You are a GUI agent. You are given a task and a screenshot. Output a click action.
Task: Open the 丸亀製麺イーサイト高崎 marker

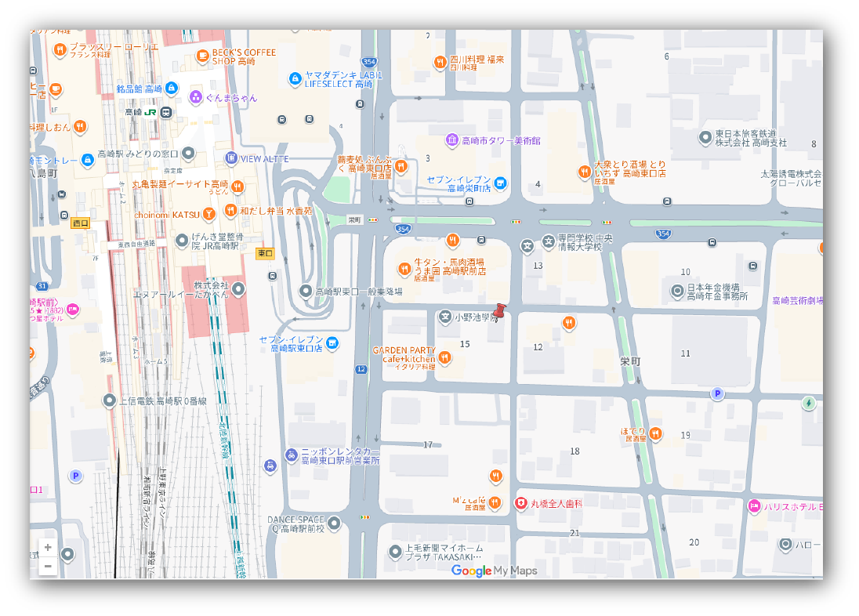pos(237,186)
